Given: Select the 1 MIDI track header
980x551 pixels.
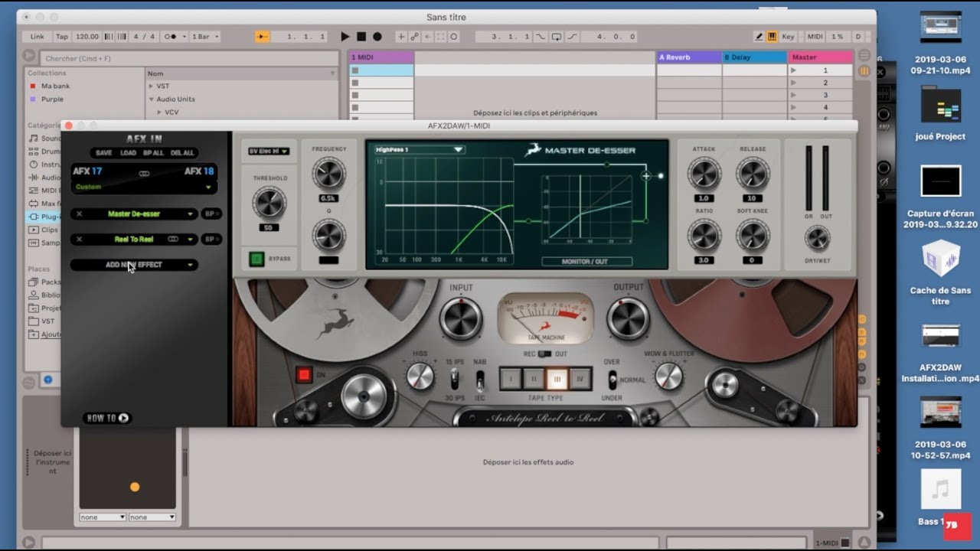Looking at the screenshot, I should [x=381, y=57].
